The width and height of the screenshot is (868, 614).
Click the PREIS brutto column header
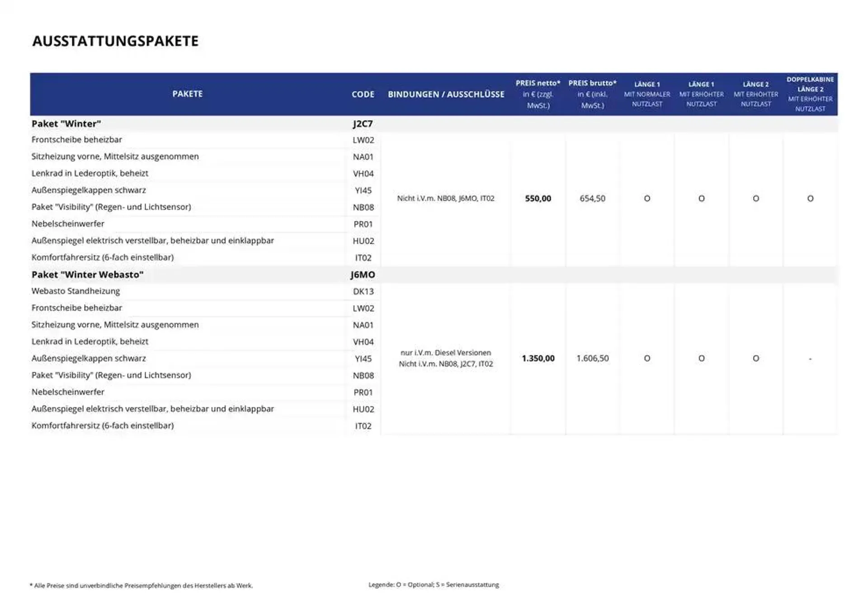point(592,94)
